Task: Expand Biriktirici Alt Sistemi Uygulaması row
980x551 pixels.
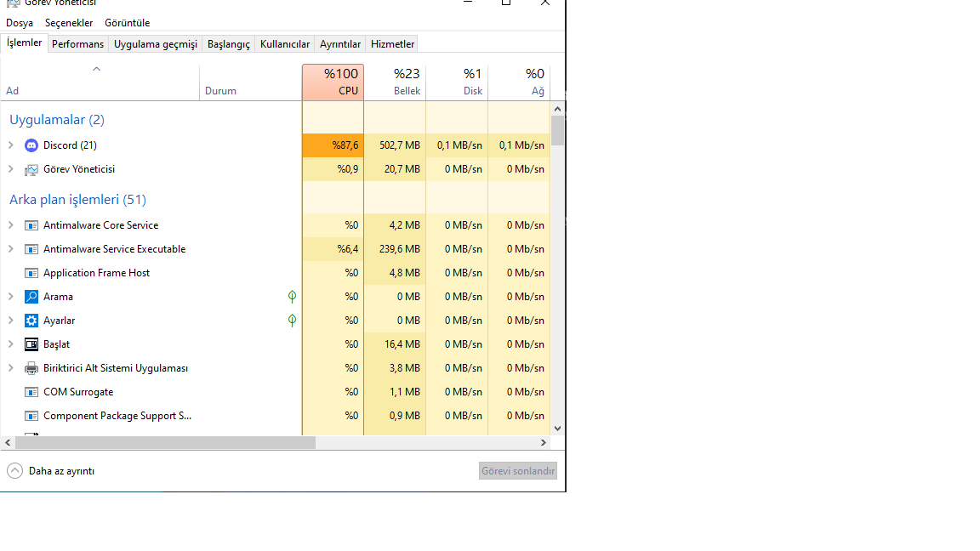Action: click(x=10, y=367)
